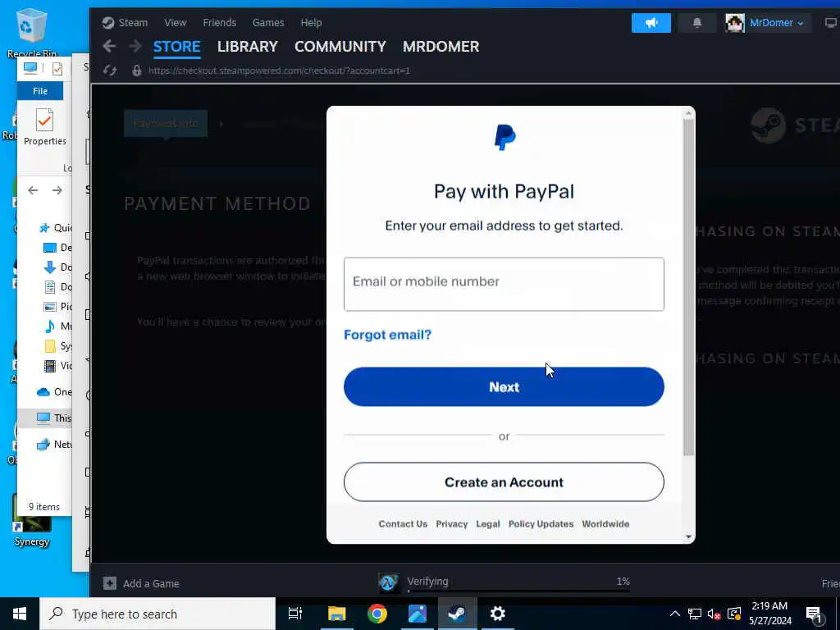This screenshot has height=630, width=840.
Task: Click the Payment Info breadcrumb step
Action: click(x=165, y=123)
